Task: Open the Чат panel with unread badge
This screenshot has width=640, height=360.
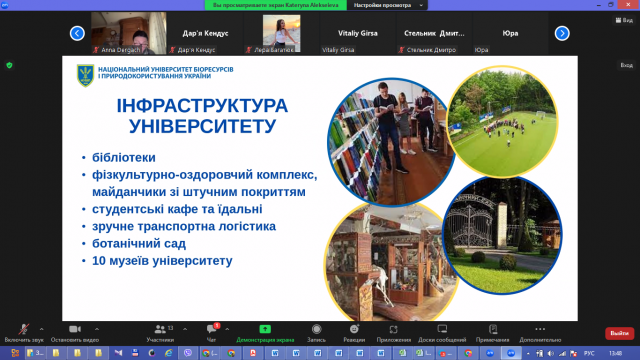Action: pyautogui.click(x=211, y=333)
